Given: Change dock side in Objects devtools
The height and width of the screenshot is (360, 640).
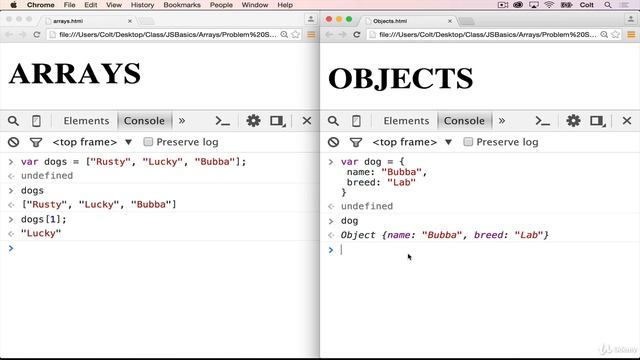Looking at the screenshot, I should coord(598,121).
